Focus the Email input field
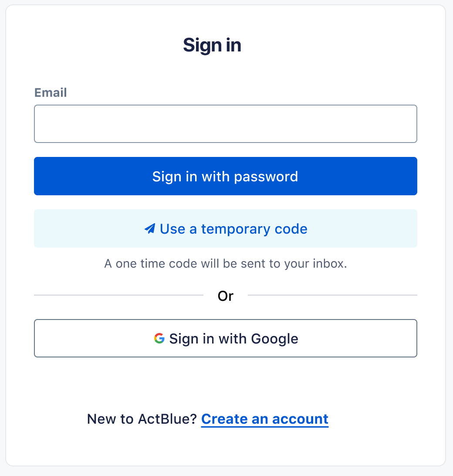The image size is (453, 476). tap(225, 124)
